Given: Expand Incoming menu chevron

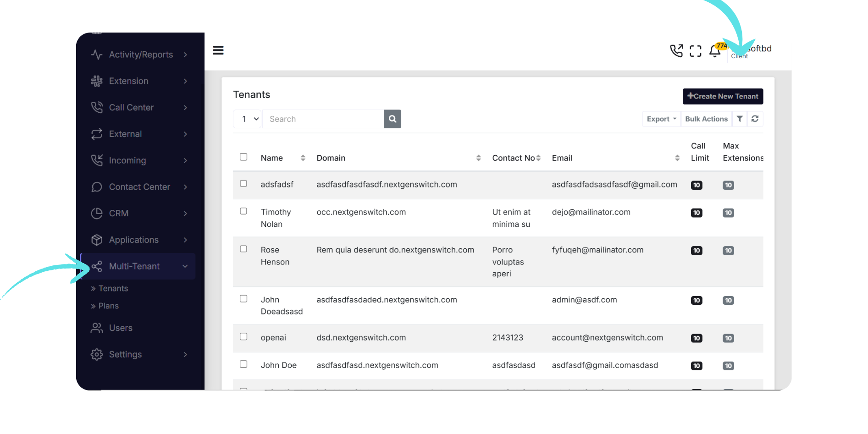Looking at the screenshot, I should 185,160.
